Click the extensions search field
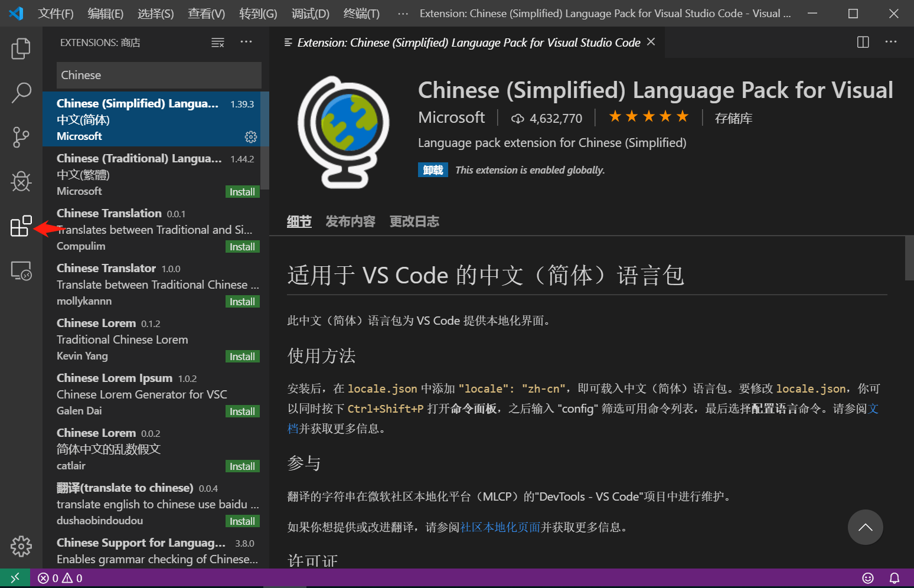Viewport: 914px width, 588px height. pyautogui.click(x=159, y=76)
